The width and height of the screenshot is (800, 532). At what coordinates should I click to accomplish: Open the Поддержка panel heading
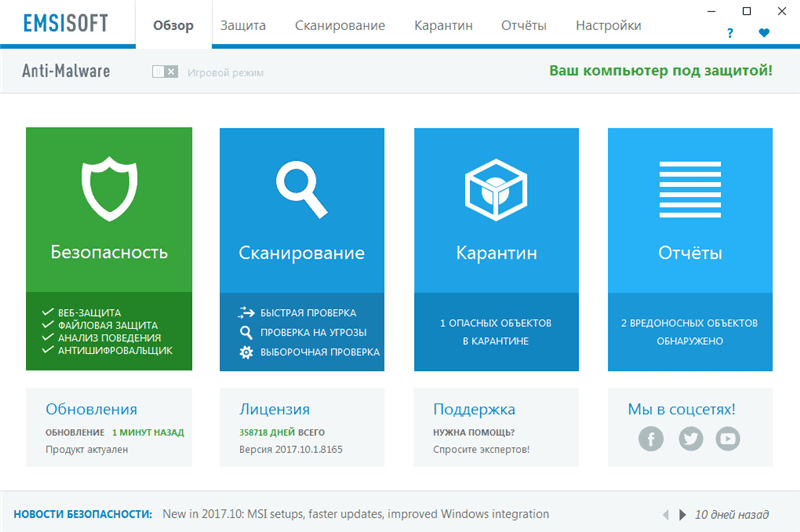(x=474, y=409)
